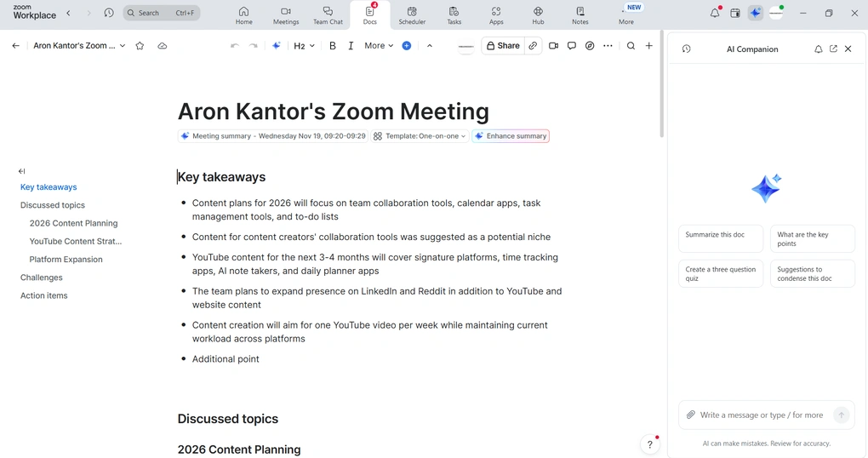868x458 pixels.
Task: Expand the document title dropdown
Action: tap(123, 46)
